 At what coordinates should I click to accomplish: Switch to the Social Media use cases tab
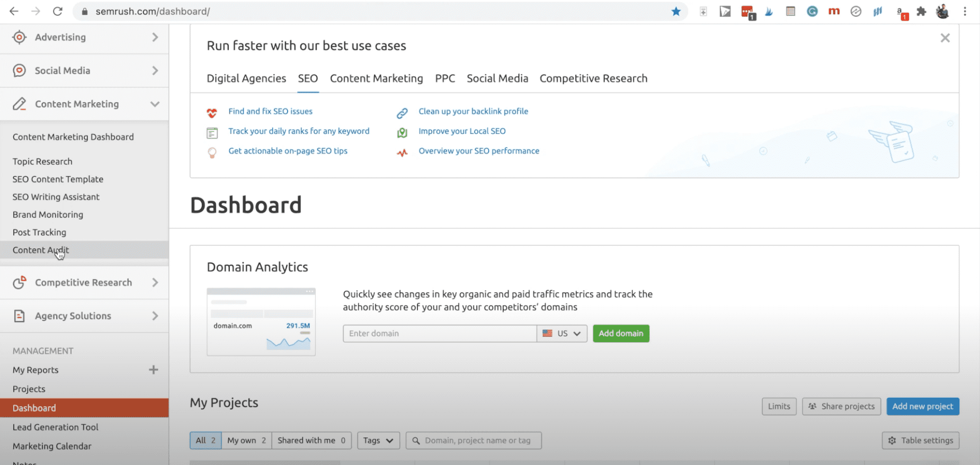pos(497,78)
